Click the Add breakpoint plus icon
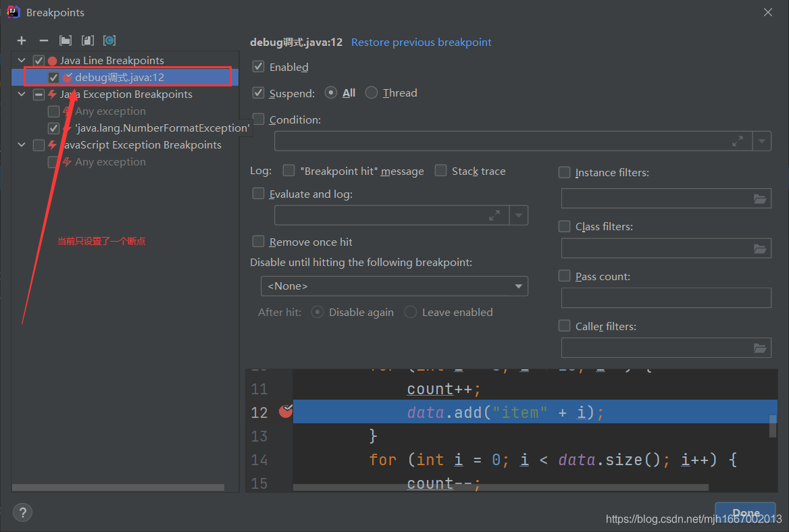The image size is (789, 532). point(22,41)
